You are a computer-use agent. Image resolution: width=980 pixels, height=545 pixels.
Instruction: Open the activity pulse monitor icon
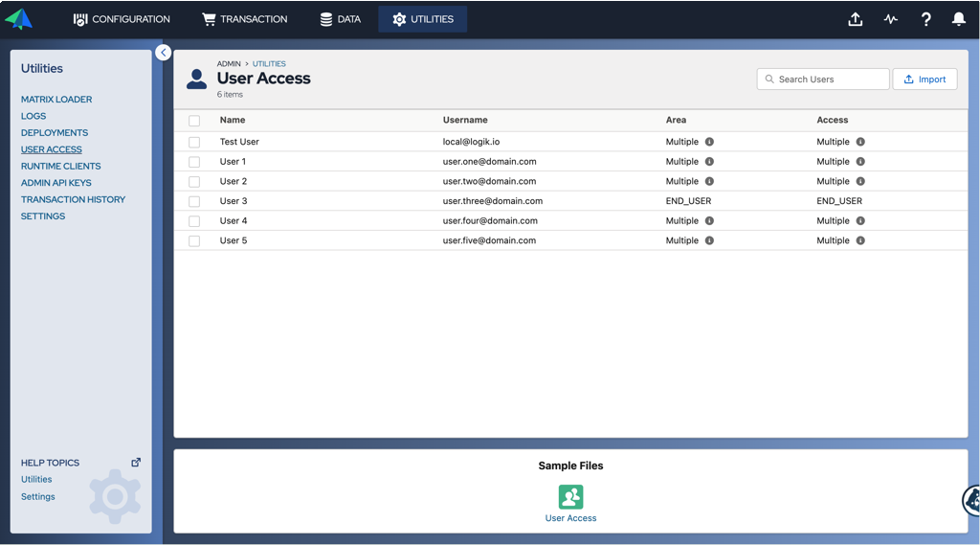click(891, 19)
